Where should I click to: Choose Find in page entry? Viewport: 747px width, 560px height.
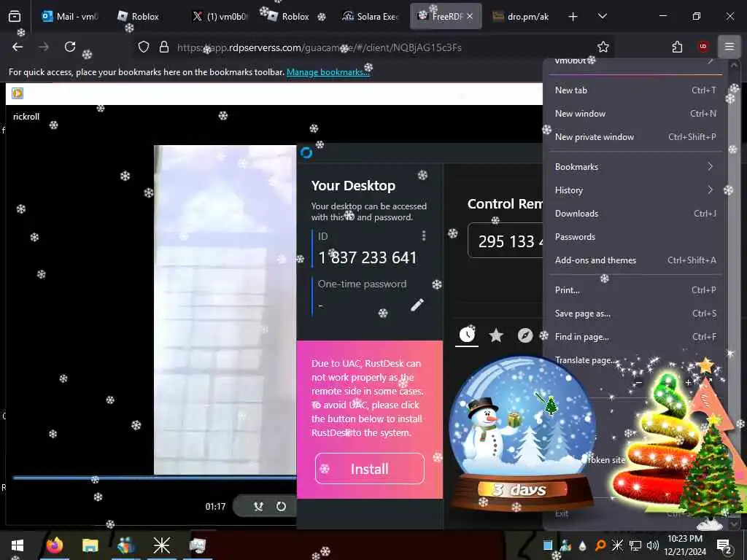(x=635, y=337)
